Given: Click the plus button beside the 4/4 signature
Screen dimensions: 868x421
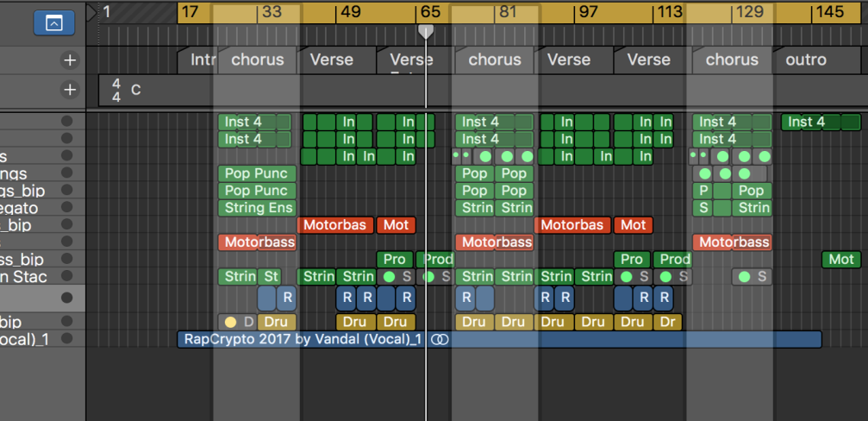Looking at the screenshot, I should coord(70,90).
